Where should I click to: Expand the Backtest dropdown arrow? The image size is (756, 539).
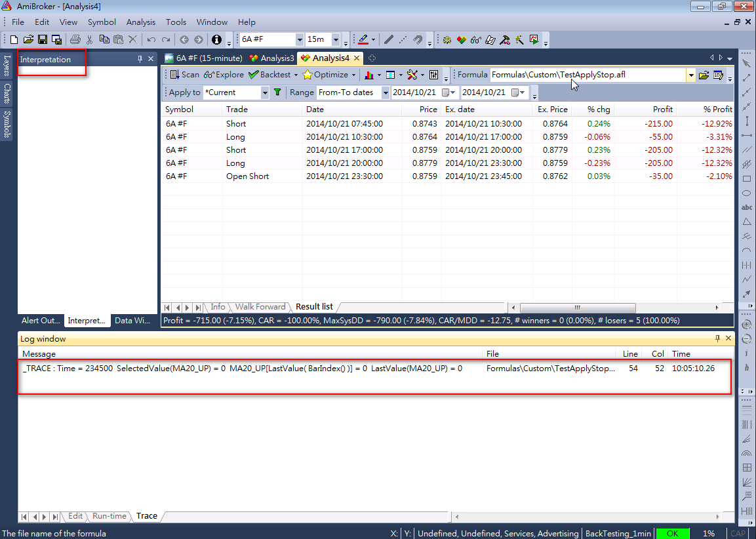coord(296,75)
